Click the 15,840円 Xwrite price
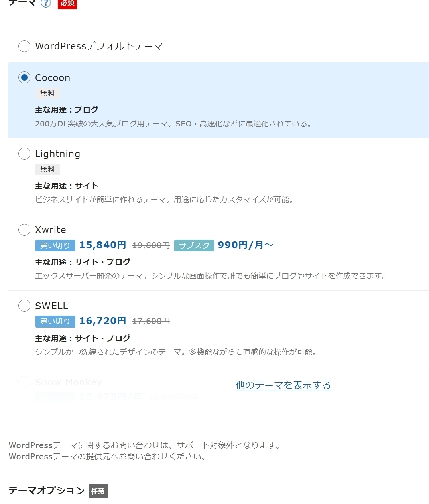429x504 pixels. [x=102, y=245]
